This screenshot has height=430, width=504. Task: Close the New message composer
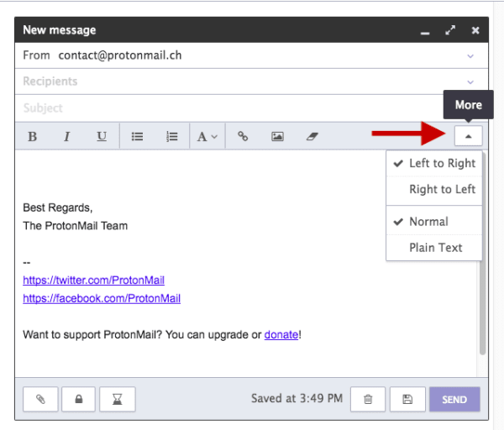[475, 30]
